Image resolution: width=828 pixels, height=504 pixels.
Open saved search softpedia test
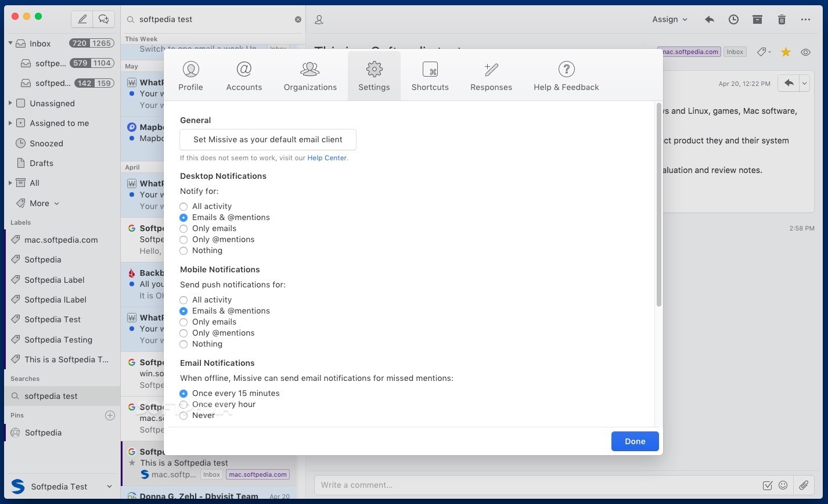(x=62, y=396)
